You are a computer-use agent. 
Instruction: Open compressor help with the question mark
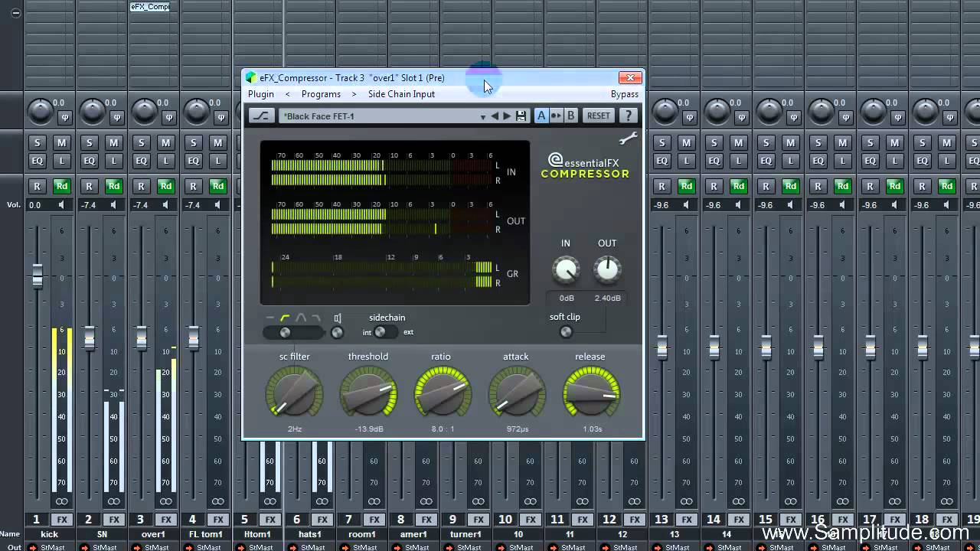[628, 116]
